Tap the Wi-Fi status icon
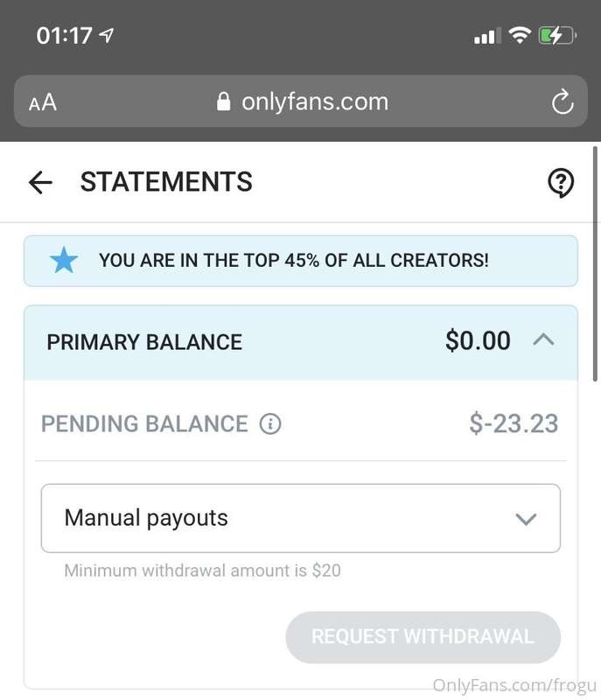The height and width of the screenshot is (700, 601). click(520, 35)
